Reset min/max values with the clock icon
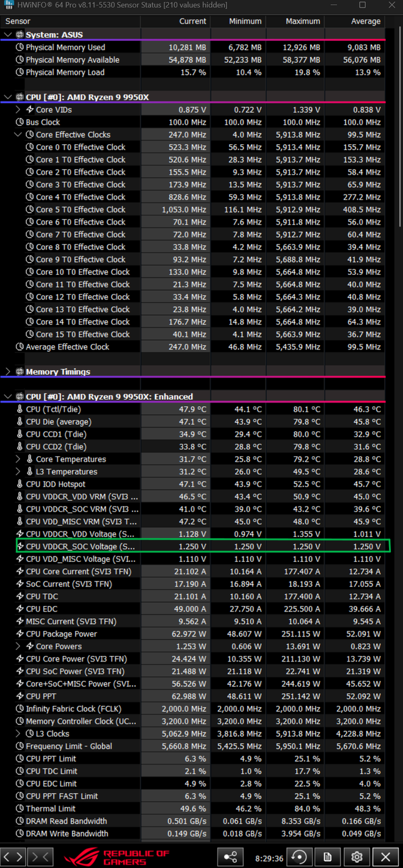The width and height of the screenshot is (403, 868). (299, 856)
